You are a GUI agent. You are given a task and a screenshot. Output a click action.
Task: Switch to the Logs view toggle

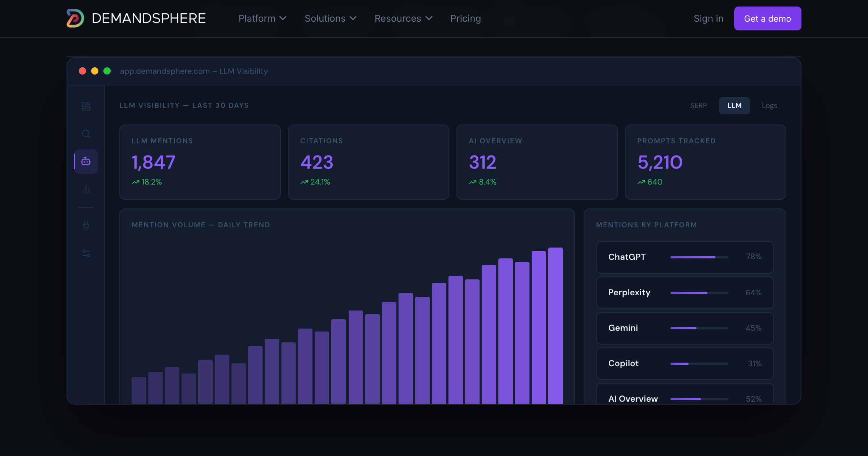[x=770, y=105]
